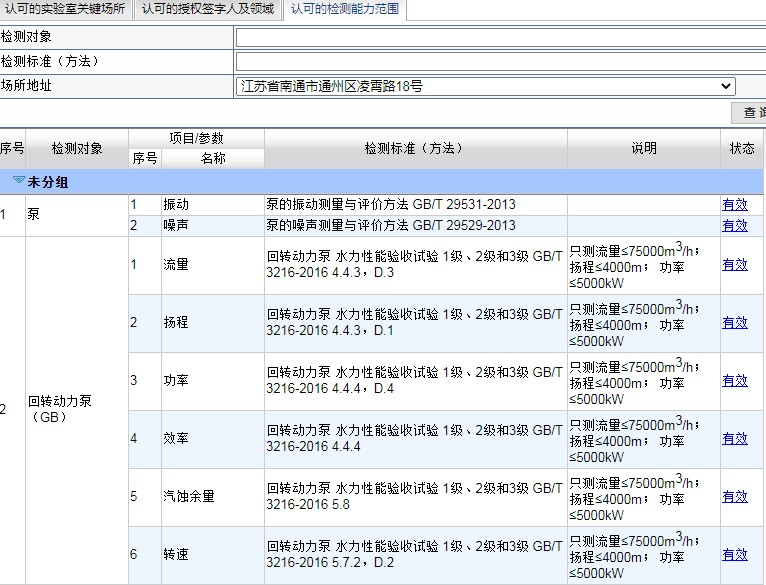Select the 噪声 parameter name cell
766x585 pixels.
(213, 225)
